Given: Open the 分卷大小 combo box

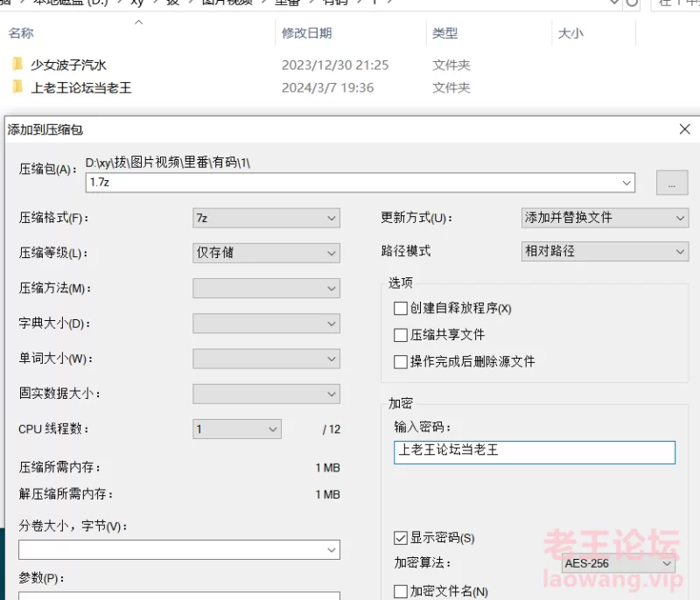Looking at the screenshot, I should 179,549.
